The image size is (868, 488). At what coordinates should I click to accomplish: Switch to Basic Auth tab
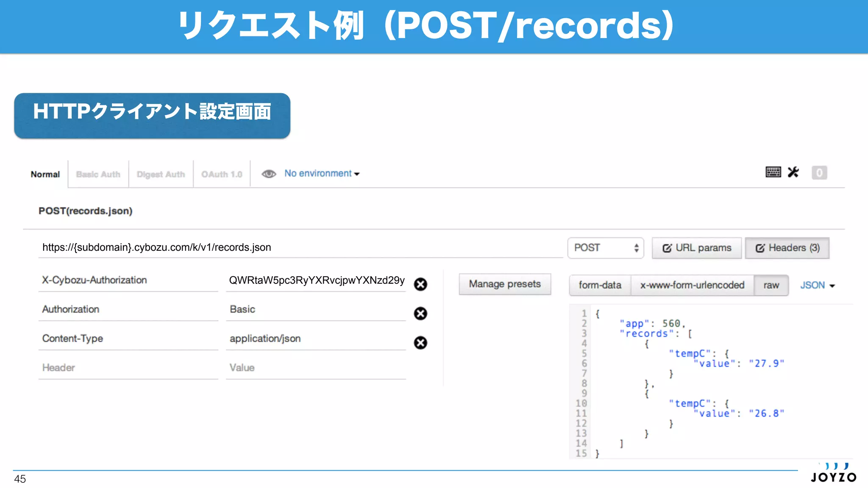coord(98,174)
